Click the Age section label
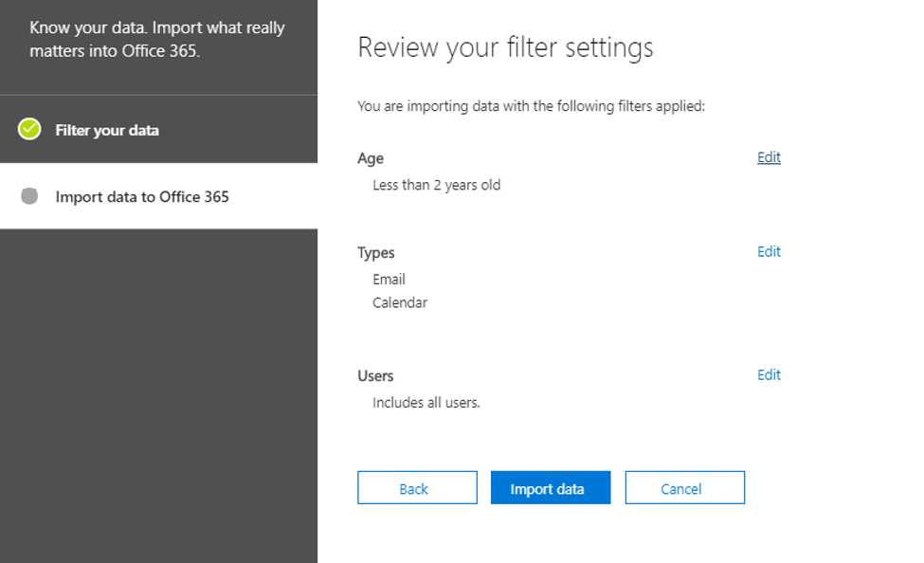Viewport: 924px width, 563px height. (x=371, y=158)
